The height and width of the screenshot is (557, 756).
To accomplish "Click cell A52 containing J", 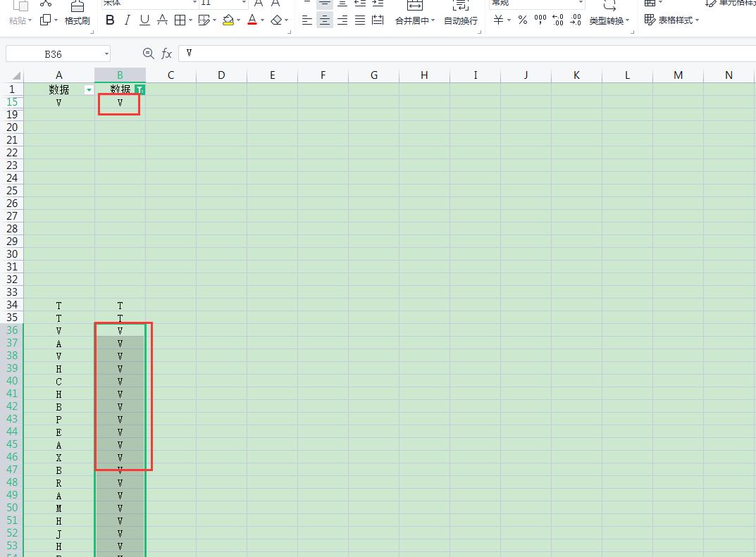I will pos(58,534).
